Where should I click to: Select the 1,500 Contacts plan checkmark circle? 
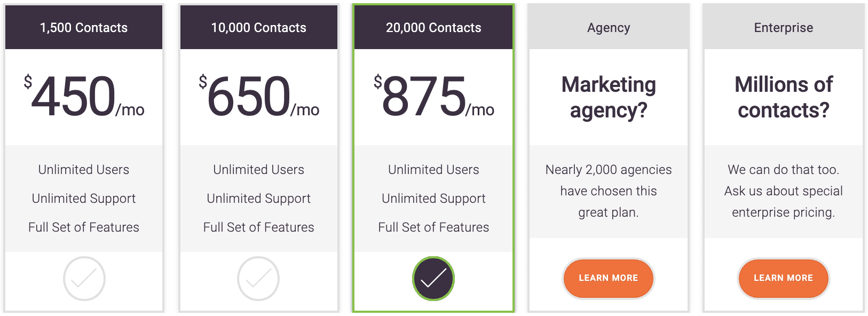coord(84,279)
